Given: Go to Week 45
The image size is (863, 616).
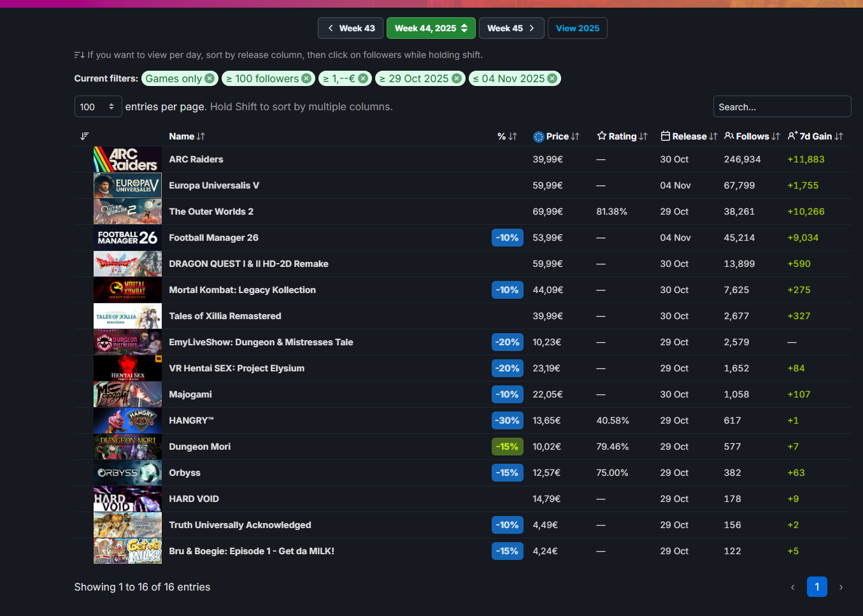Looking at the screenshot, I should [x=511, y=28].
